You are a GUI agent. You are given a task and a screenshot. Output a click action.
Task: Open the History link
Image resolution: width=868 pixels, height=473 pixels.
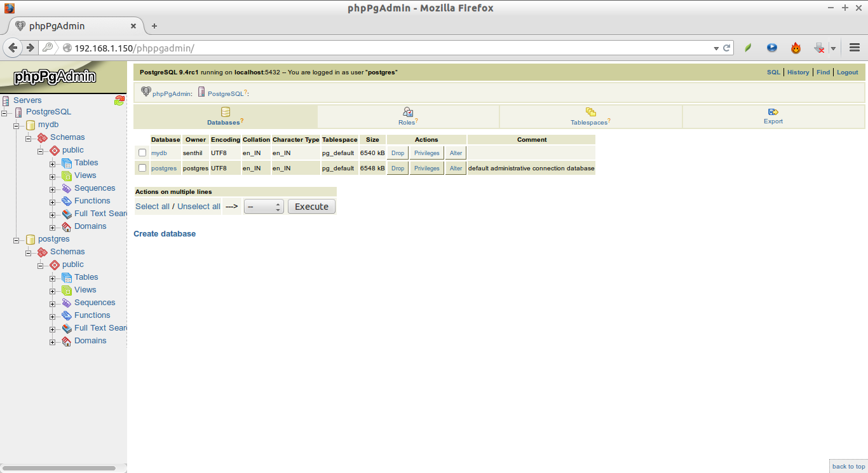(798, 72)
